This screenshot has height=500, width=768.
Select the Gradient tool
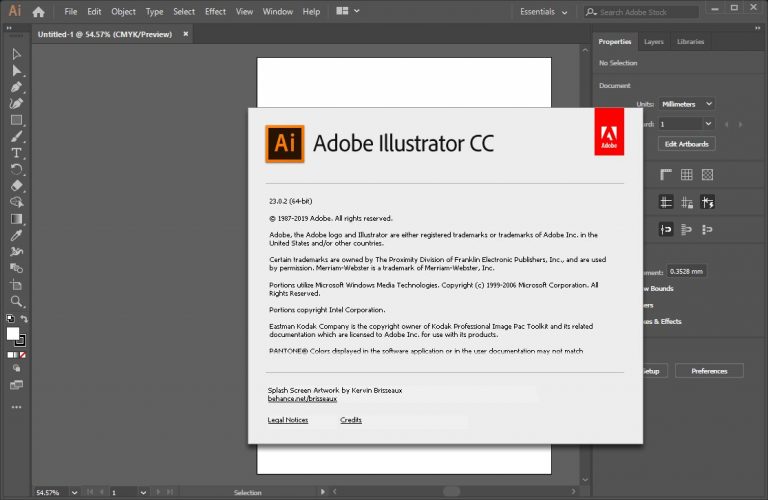click(x=17, y=219)
